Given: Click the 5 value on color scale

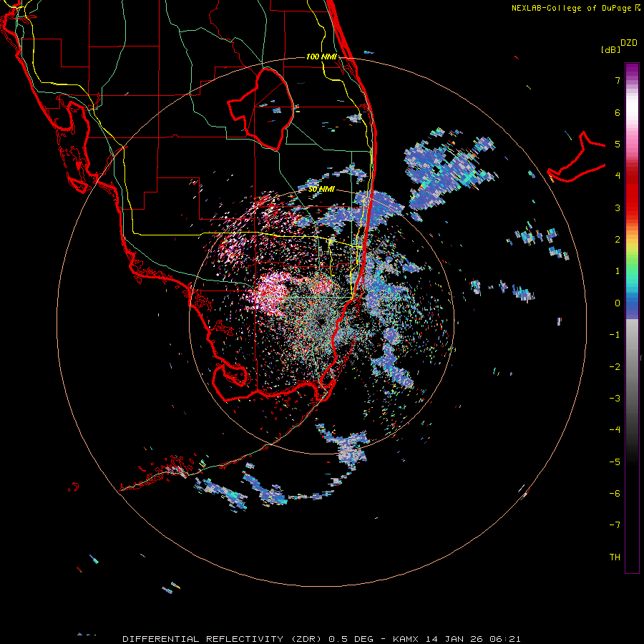Looking at the screenshot, I should [618, 144].
